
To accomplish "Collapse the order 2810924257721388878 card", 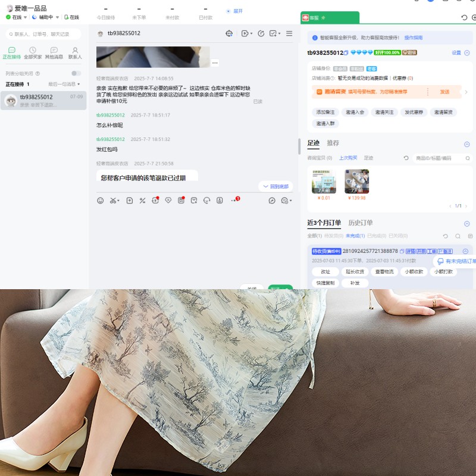I will [465, 251].
